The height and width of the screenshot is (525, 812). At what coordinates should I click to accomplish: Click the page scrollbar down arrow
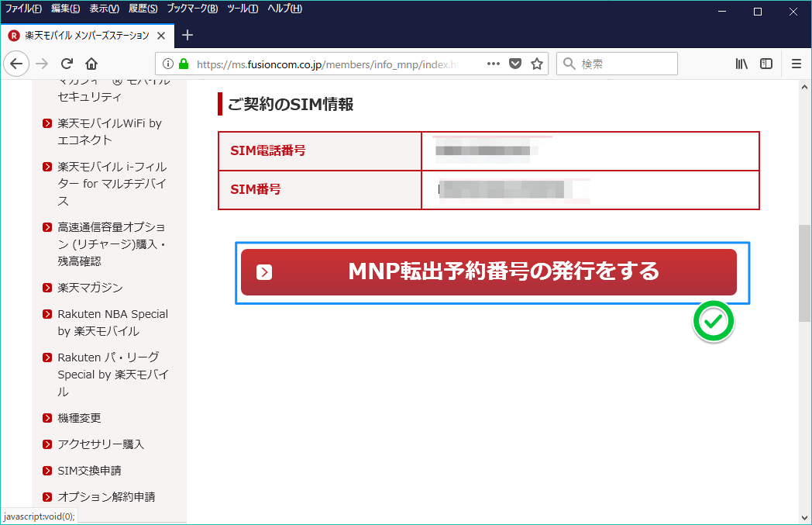point(804,518)
